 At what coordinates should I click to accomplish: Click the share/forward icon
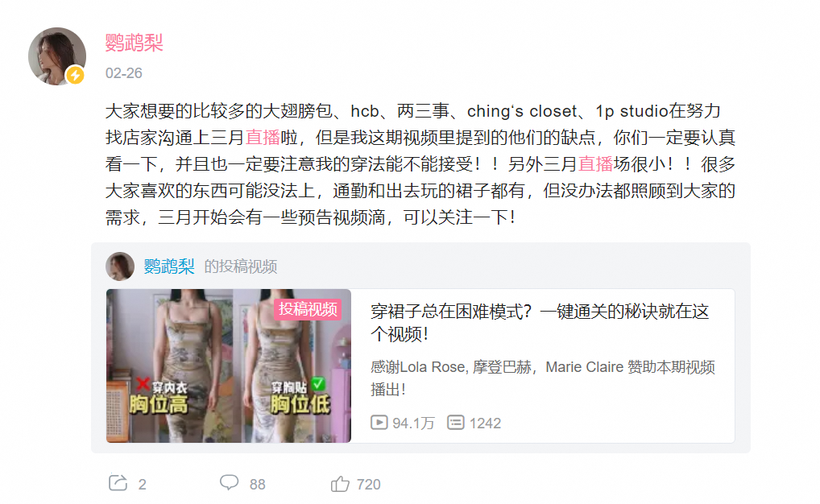click(118, 482)
